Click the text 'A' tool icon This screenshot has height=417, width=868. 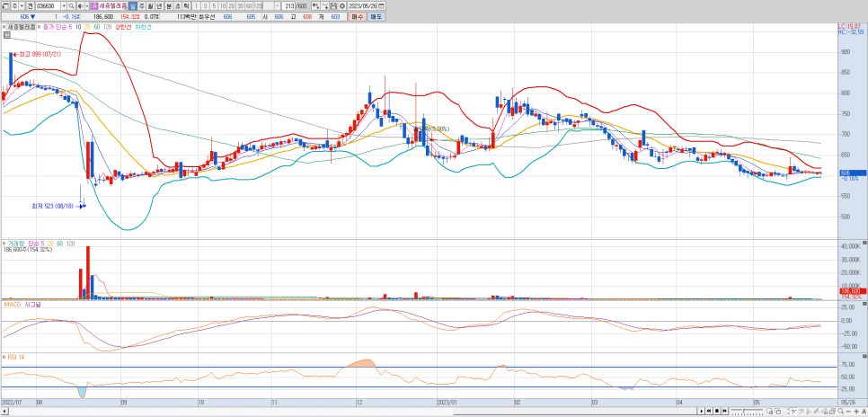pos(864,411)
